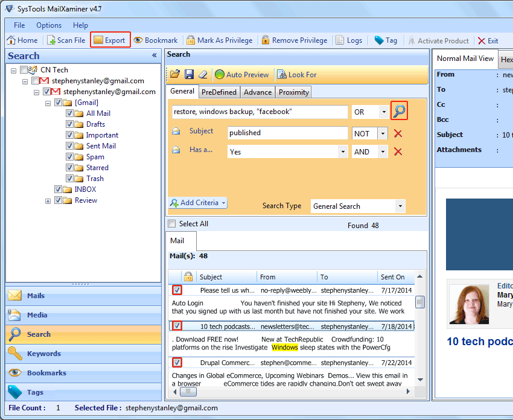Remove the Has attachment criteria row
Viewport: 513px width, 420px height.
pyautogui.click(x=398, y=152)
